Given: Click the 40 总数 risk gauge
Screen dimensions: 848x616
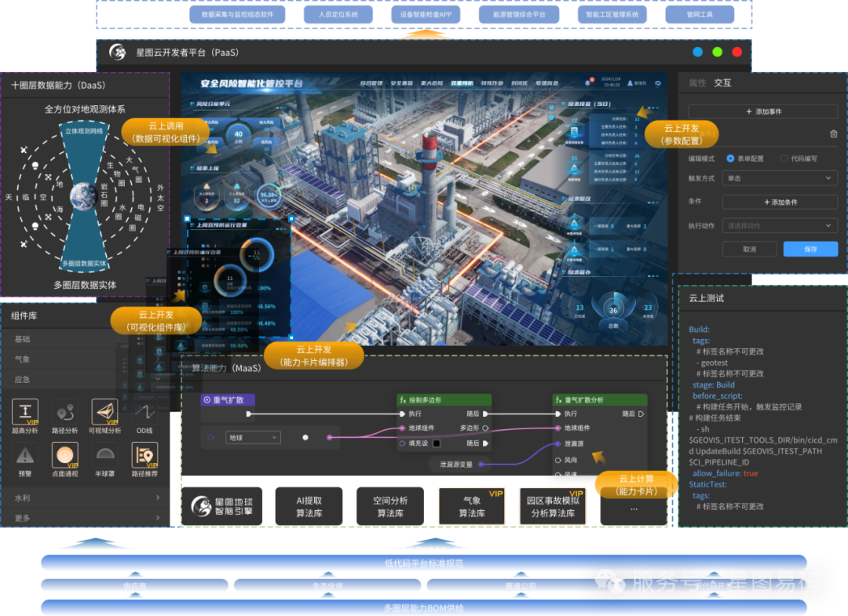Looking at the screenshot, I should pos(238,136).
